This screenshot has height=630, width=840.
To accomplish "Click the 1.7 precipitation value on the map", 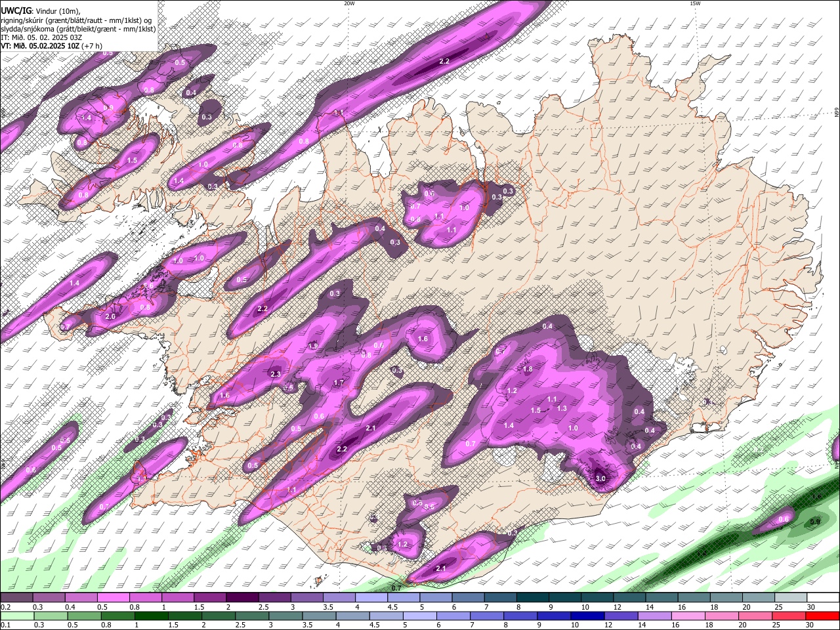I will point(339,383).
